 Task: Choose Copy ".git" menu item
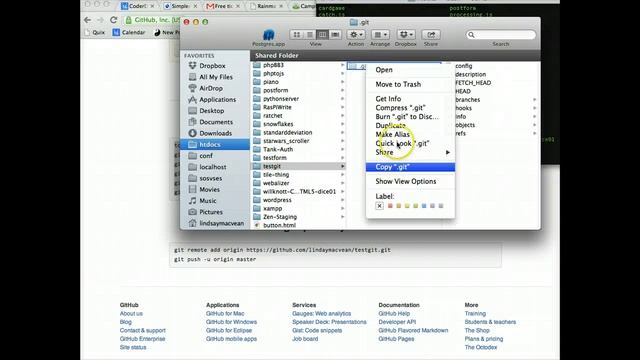pos(410,167)
